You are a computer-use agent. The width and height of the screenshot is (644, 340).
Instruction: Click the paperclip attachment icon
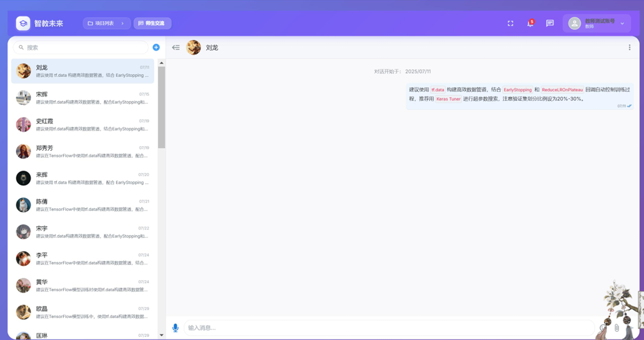[617, 327]
